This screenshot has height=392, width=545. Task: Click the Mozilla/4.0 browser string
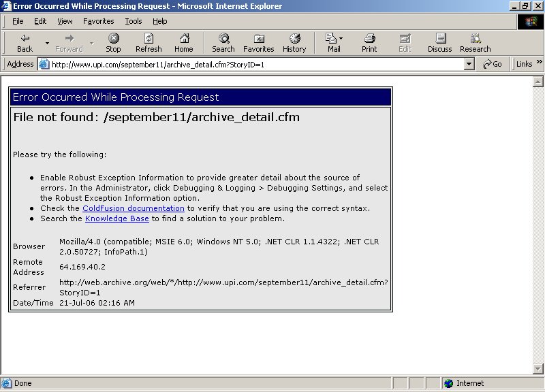(x=219, y=246)
